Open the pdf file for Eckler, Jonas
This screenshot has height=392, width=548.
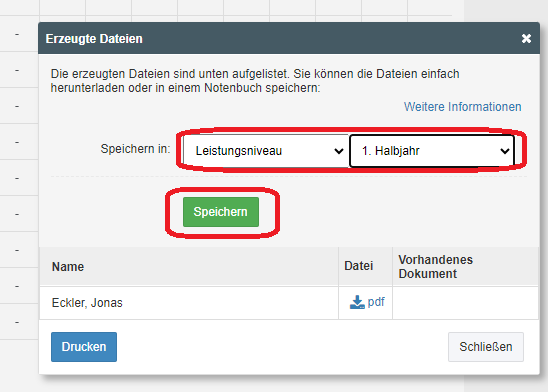pos(376,302)
